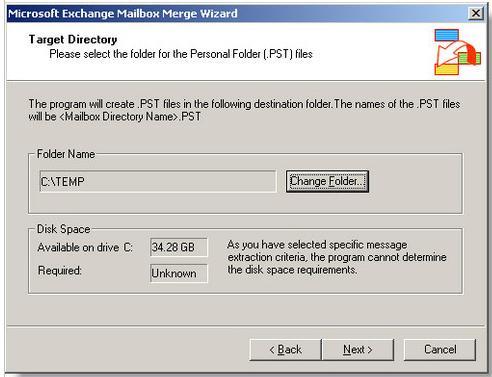Click the Change Folder button
The image size is (492, 377).
click(327, 181)
